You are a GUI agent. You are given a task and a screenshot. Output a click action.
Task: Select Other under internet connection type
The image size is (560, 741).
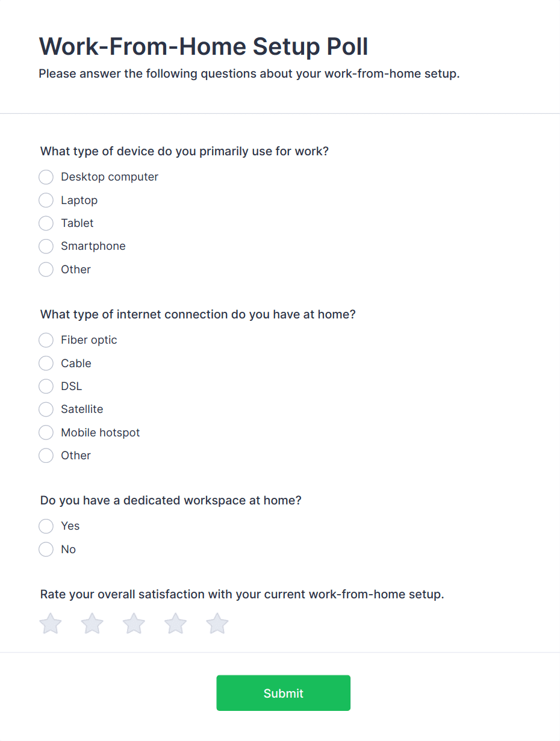click(x=46, y=456)
